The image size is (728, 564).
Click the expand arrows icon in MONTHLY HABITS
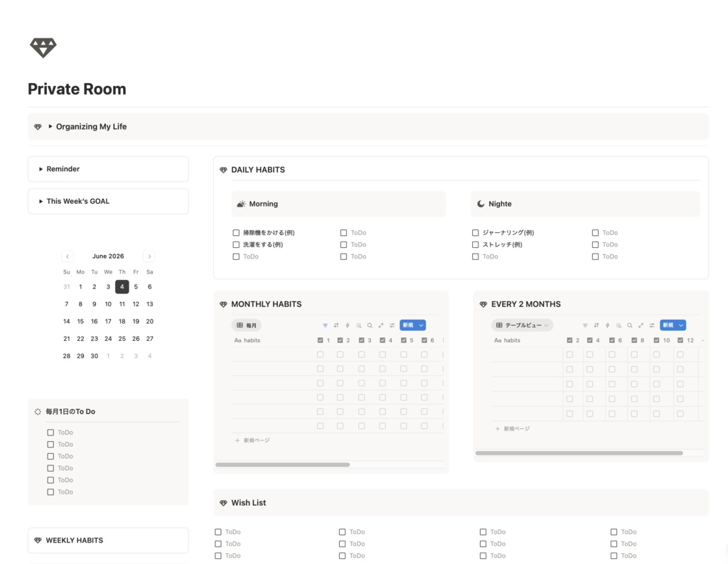(x=381, y=325)
